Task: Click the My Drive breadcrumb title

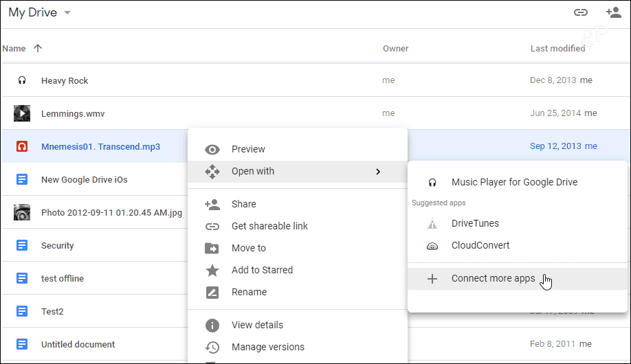Action: (x=32, y=12)
